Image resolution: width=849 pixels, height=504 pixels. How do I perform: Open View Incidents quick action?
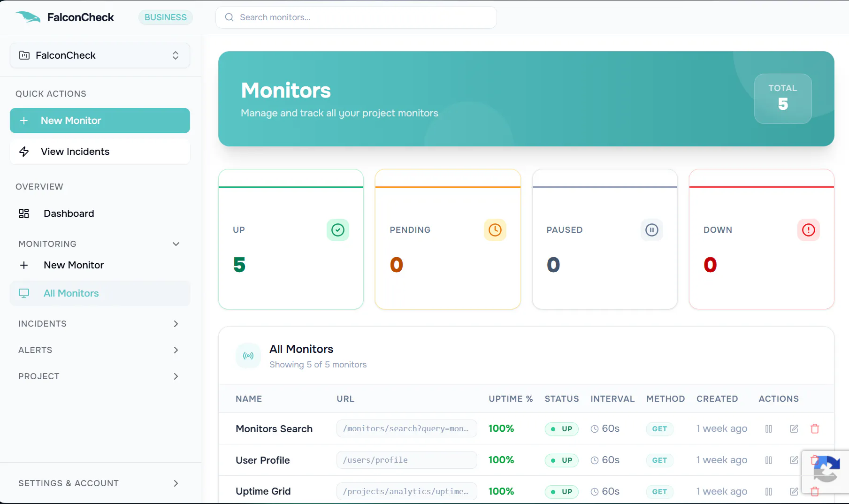[100, 152]
